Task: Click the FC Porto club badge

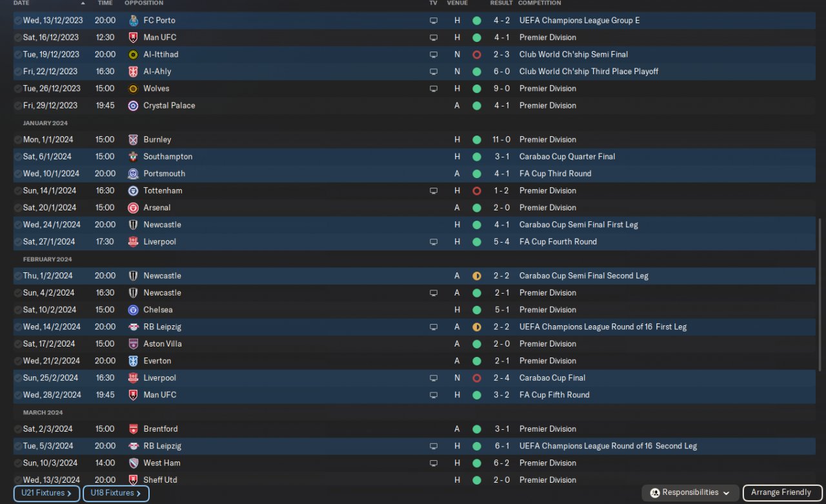Action: [133, 21]
